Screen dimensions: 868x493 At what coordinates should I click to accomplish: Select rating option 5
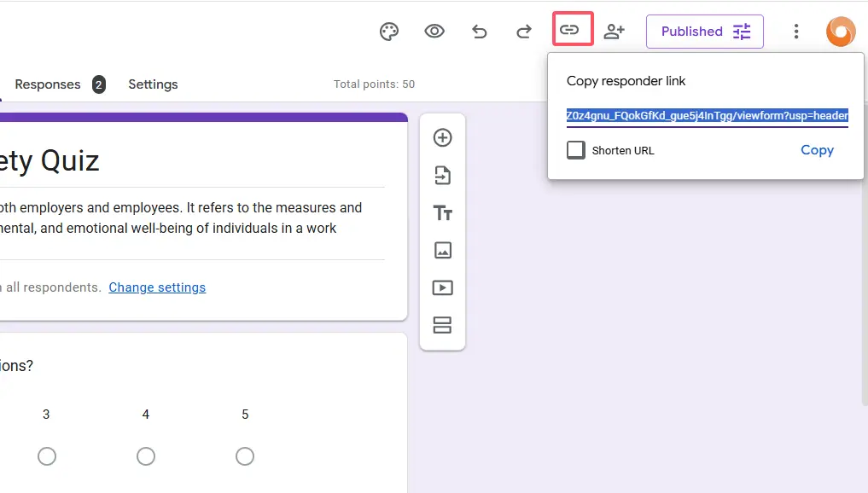click(x=245, y=456)
